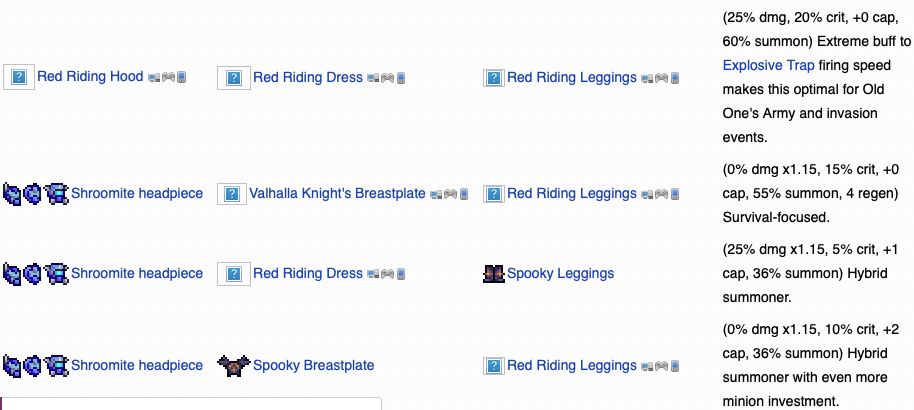
Task: Click Red Riding Leggings link in Spooky Breastplate row
Action: pos(571,365)
